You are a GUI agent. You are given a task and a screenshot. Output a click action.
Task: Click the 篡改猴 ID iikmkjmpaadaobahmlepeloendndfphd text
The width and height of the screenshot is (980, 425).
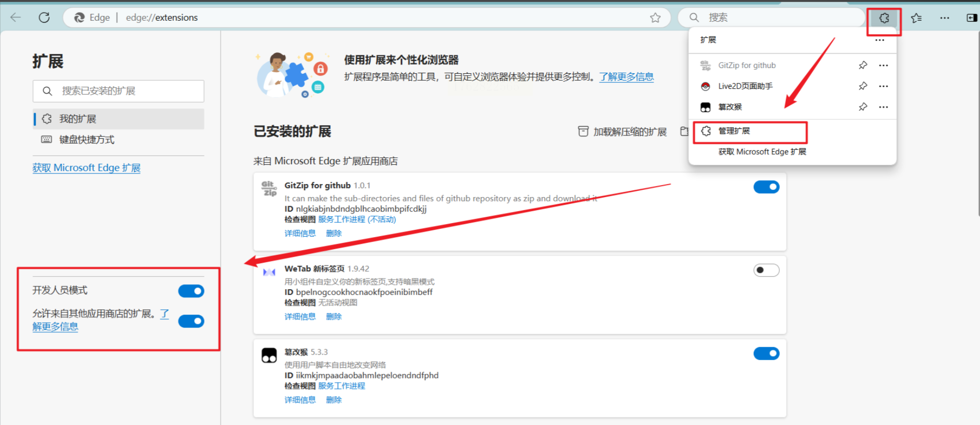[x=367, y=375]
